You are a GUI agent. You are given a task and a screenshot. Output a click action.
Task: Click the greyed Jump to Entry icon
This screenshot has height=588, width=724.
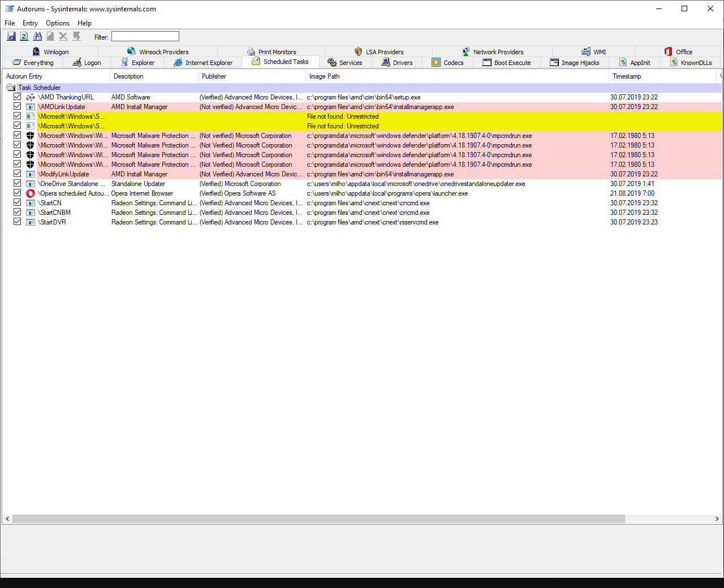pyautogui.click(x=76, y=36)
